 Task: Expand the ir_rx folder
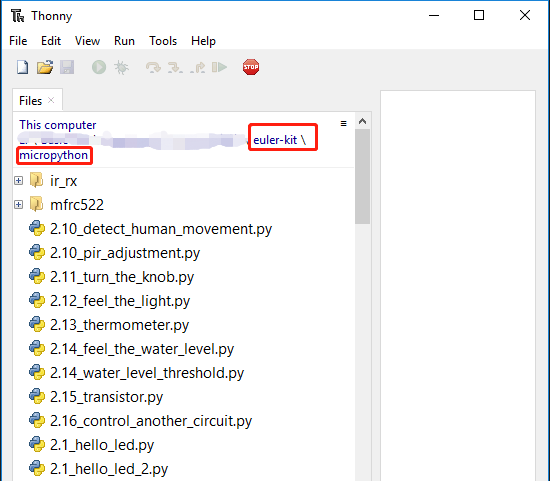tap(19, 181)
